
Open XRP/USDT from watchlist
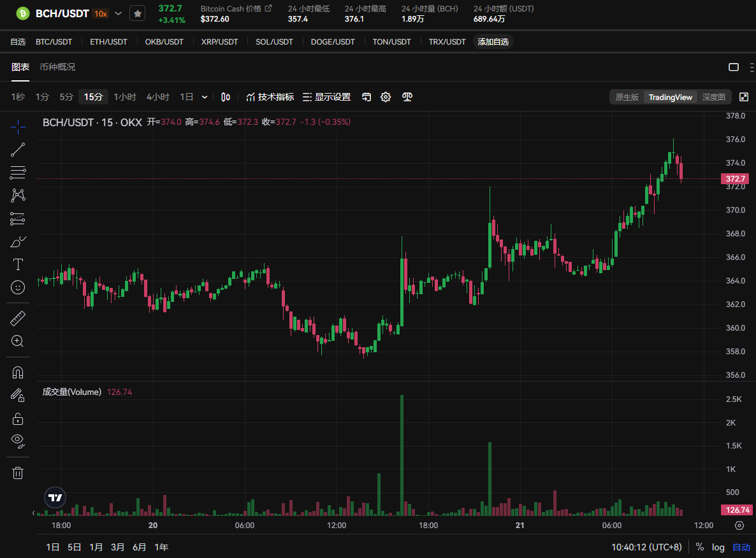click(x=219, y=42)
